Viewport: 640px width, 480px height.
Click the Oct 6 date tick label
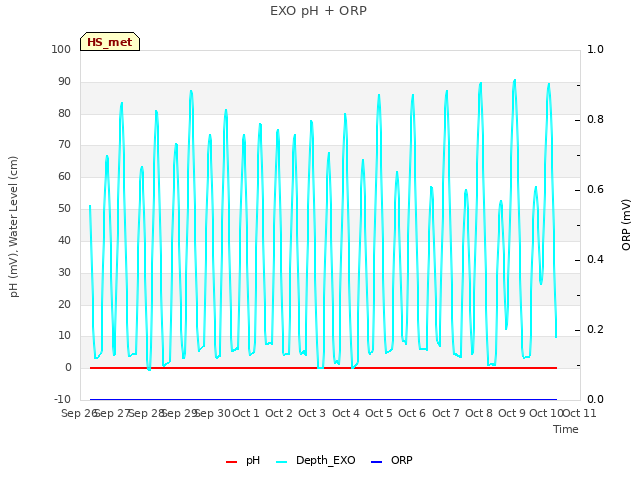click(412, 413)
